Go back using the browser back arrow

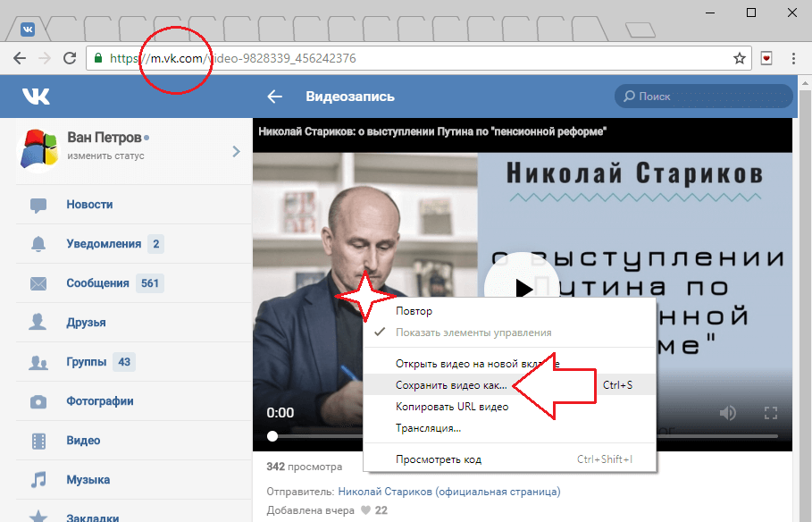(20, 58)
